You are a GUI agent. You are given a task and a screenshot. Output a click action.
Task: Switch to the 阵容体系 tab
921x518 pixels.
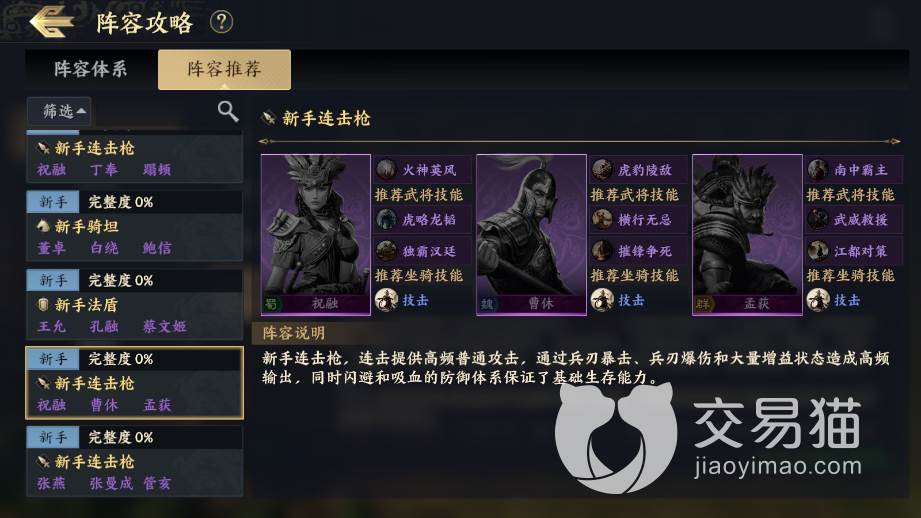(x=90, y=69)
